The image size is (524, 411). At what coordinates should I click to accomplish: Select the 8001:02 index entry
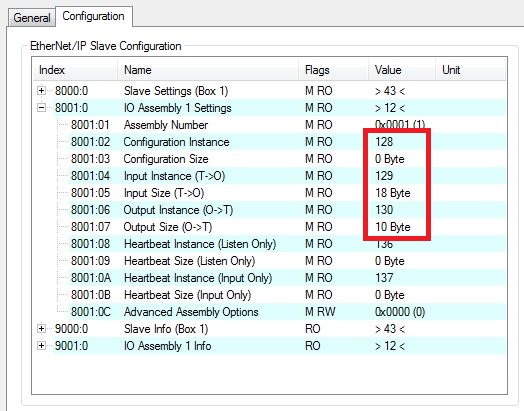[90, 142]
